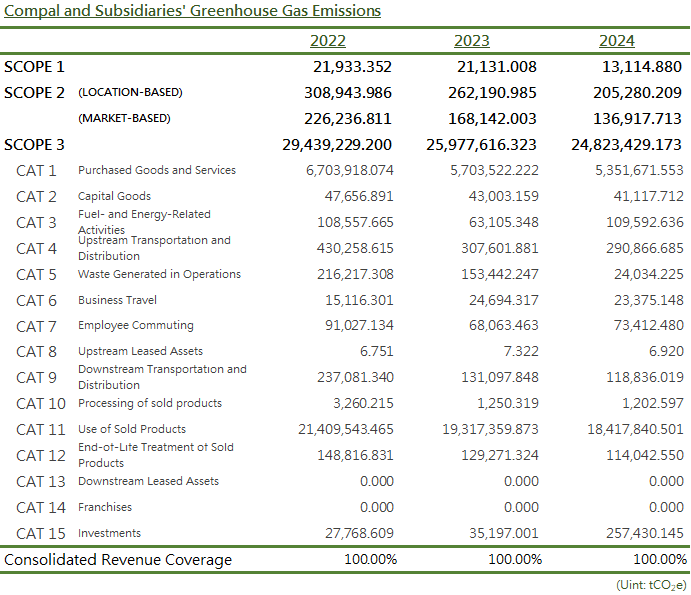Click the Employee Commuting text
This screenshot has width=691, height=595.
coord(136,325)
